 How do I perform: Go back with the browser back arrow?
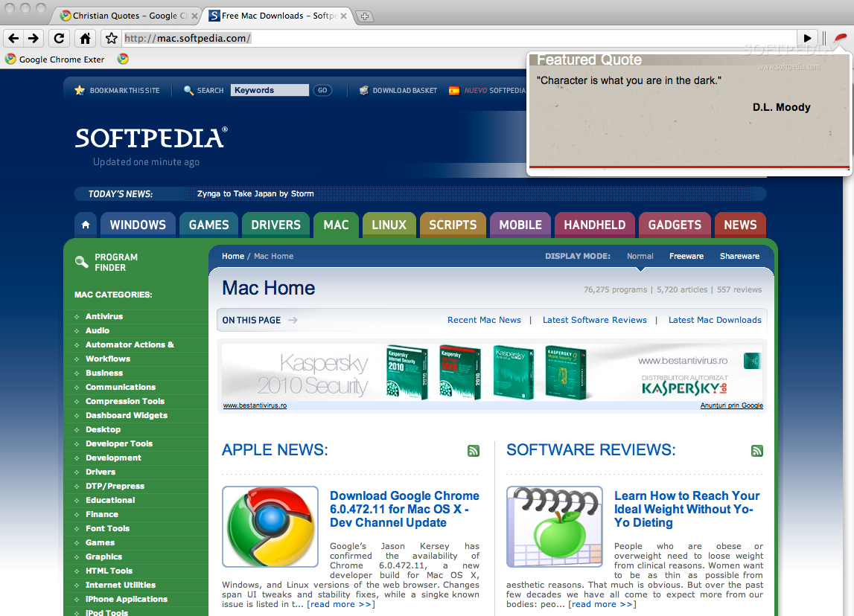(13, 38)
